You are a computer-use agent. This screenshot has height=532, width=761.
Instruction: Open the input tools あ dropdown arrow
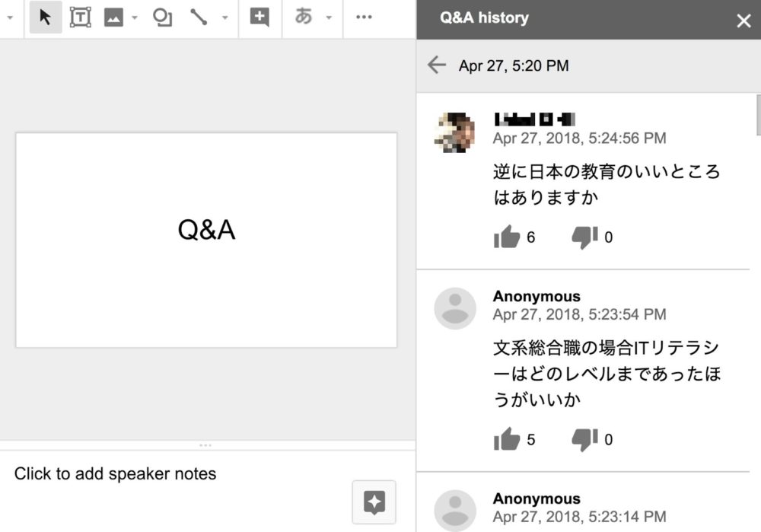(329, 18)
